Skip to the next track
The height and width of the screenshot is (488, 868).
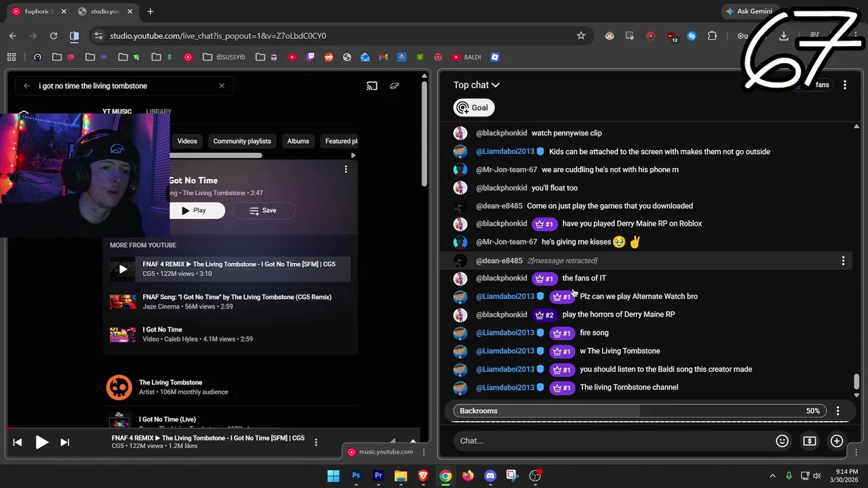point(64,443)
